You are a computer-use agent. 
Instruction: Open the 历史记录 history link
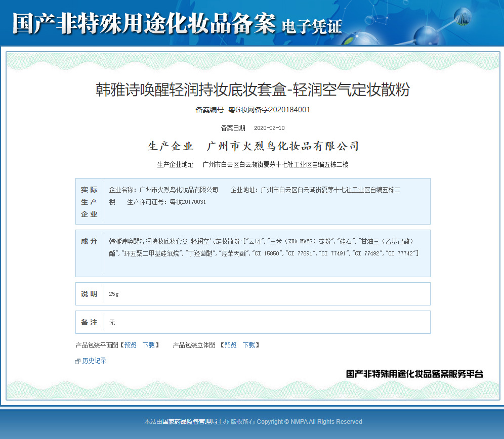[94, 361]
